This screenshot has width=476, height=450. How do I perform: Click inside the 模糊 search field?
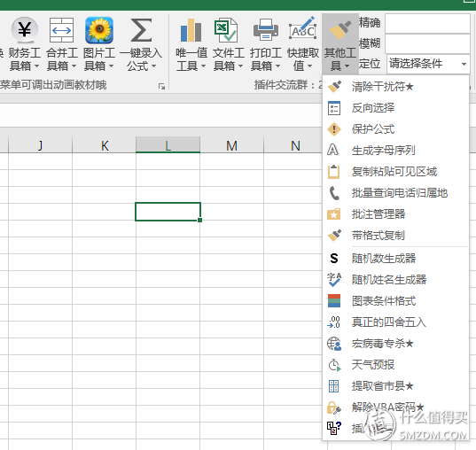pos(428,43)
